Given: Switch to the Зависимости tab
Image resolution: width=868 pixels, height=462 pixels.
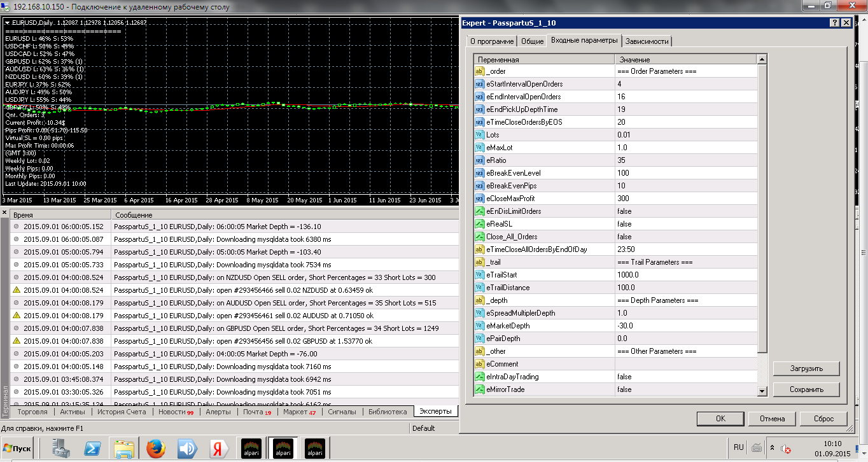Looking at the screenshot, I should click(x=647, y=41).
